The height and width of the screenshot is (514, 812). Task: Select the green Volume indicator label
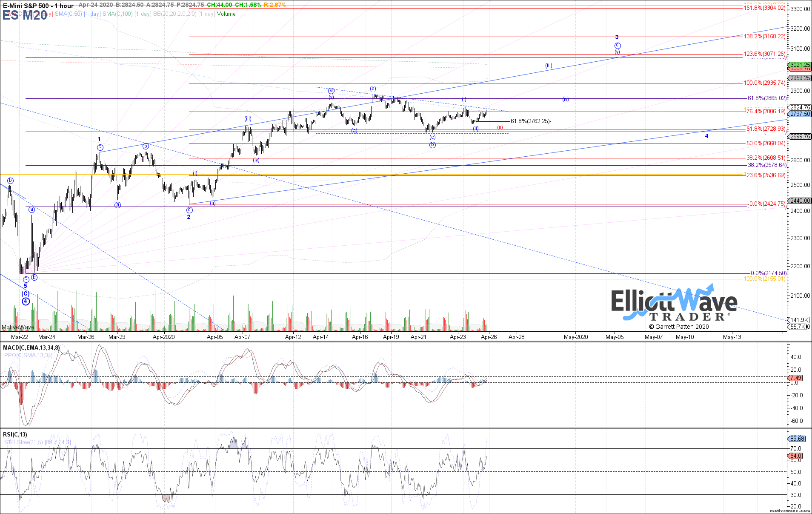pos(226,14)
